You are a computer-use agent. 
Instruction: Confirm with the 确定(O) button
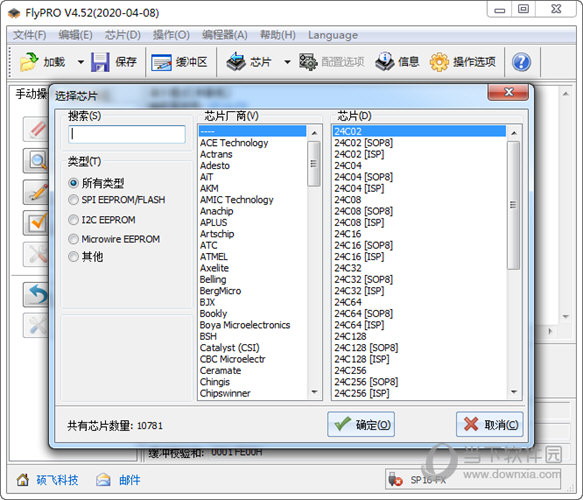[x=361, y=425]
